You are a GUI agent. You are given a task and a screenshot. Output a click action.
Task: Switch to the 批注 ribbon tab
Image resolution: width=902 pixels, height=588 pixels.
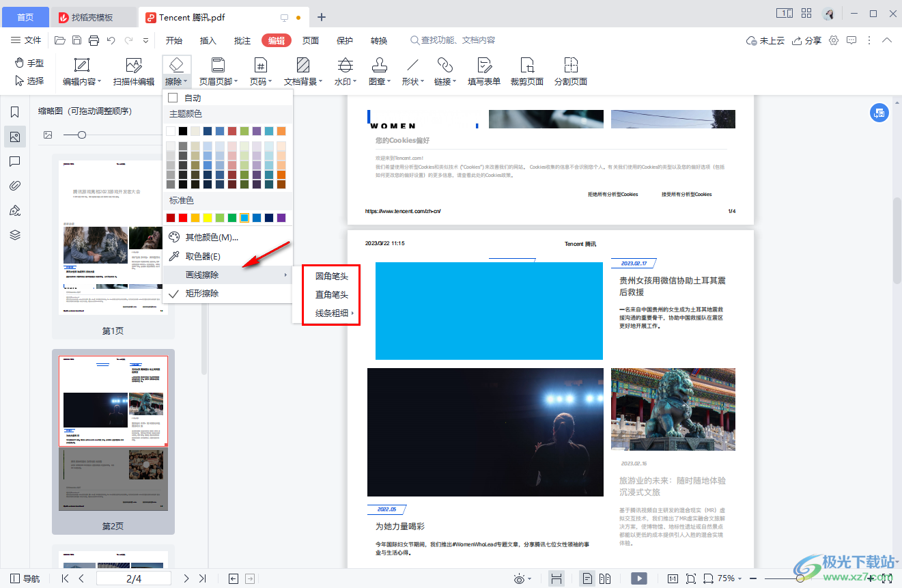pos(242,40)
